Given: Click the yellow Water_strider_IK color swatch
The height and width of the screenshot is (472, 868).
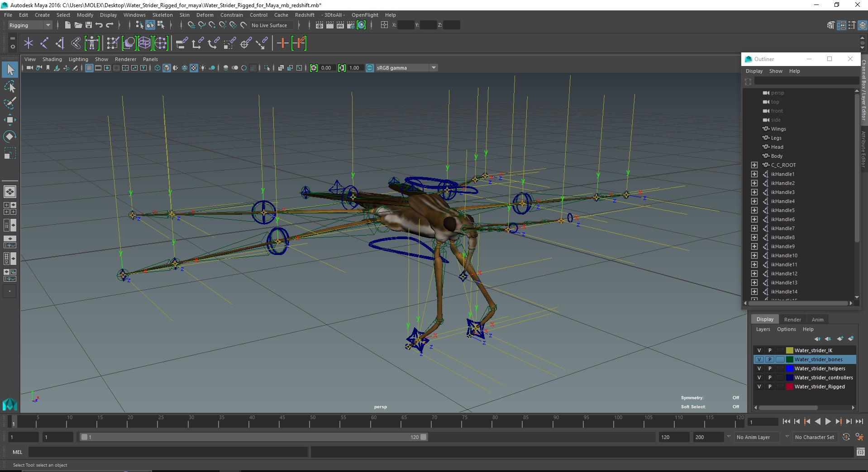Looking at the screenshot, I should pyautogui.click(x=789, y=350).
